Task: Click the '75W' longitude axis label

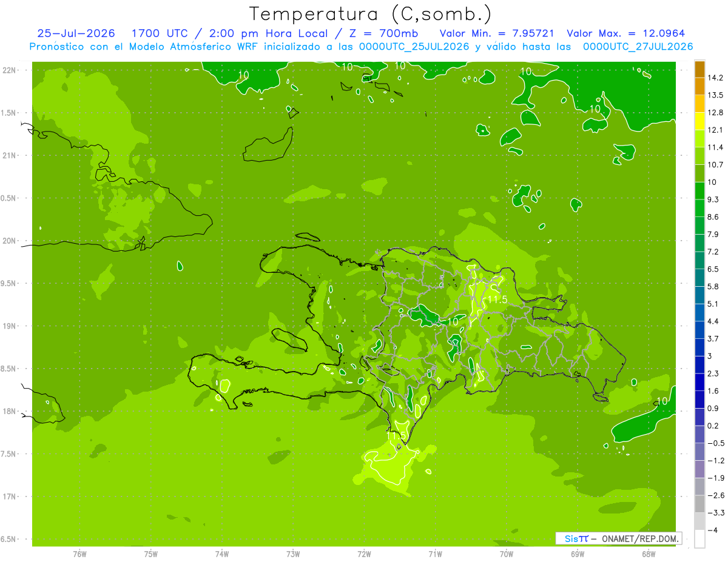Action: pos(151,554)
